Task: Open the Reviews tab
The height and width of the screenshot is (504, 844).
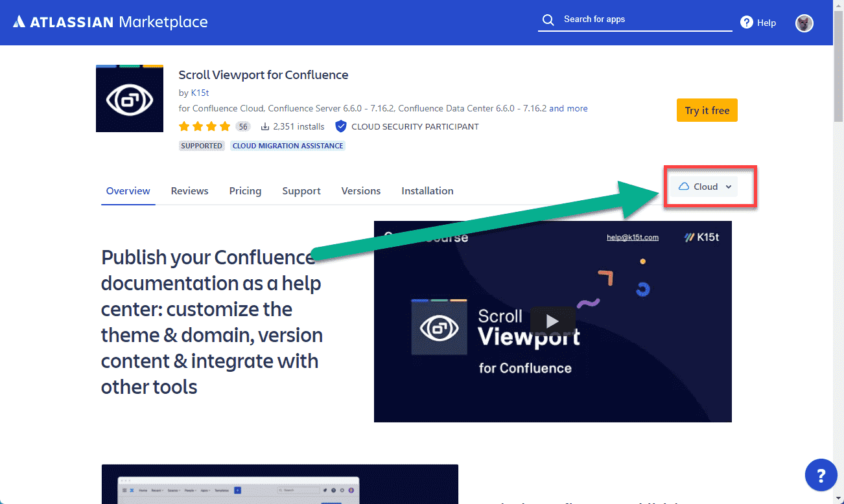Action: (x=190, y=191)
